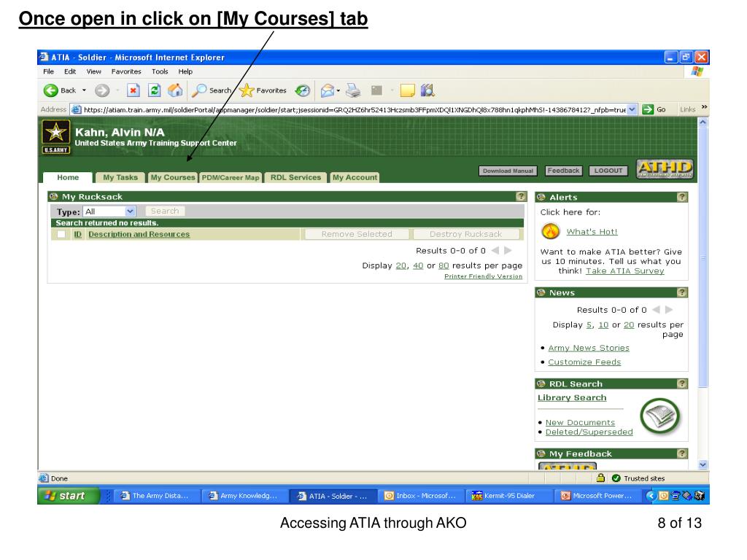The width and height of the screenshot is (747, 560).
Task: Click the security lock status bar icon
Action: 600,478
